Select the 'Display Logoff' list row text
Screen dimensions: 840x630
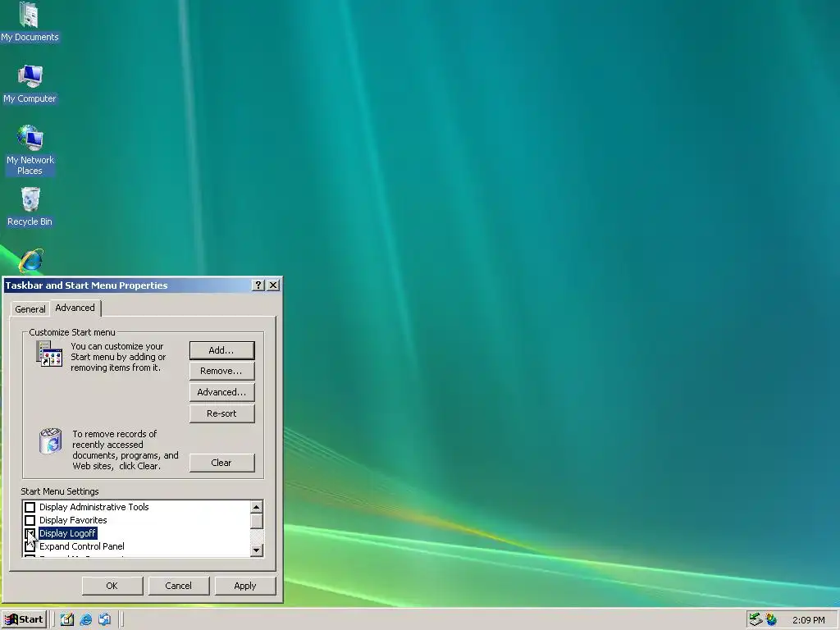click(67, 533)
